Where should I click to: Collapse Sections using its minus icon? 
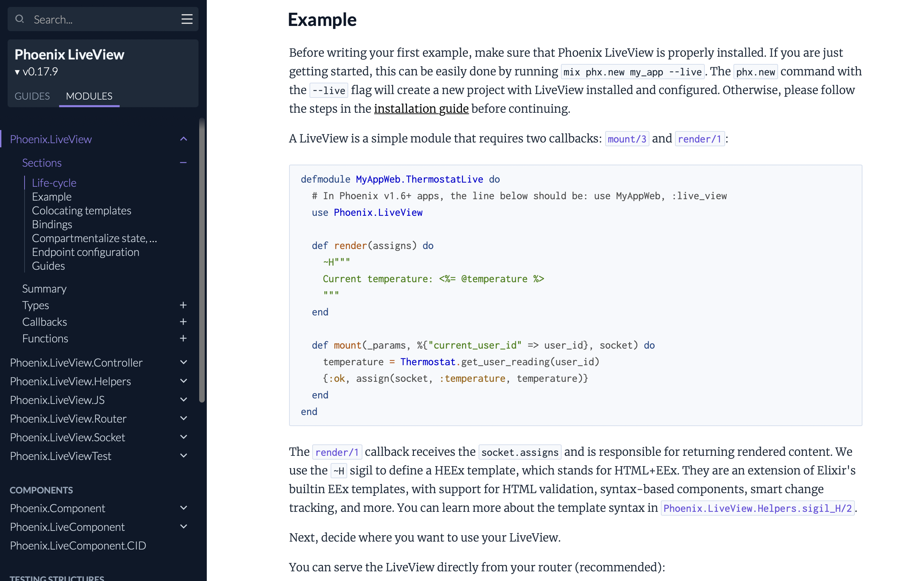tap(183, 163)
